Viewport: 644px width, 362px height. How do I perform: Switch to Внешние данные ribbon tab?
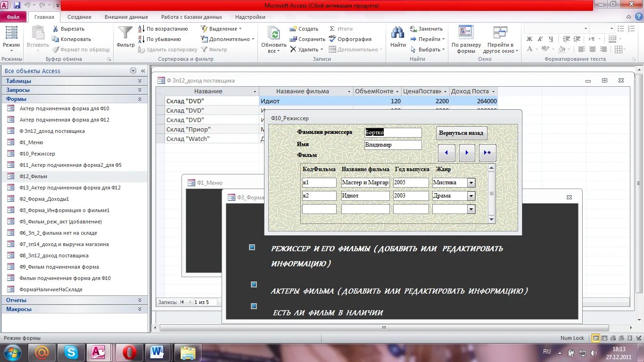(126, 17)
